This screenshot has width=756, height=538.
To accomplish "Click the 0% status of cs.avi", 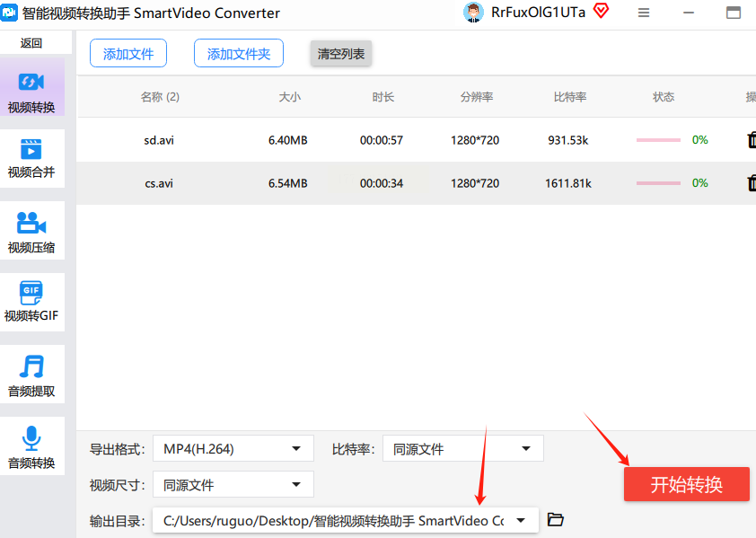I will point(700,183).
